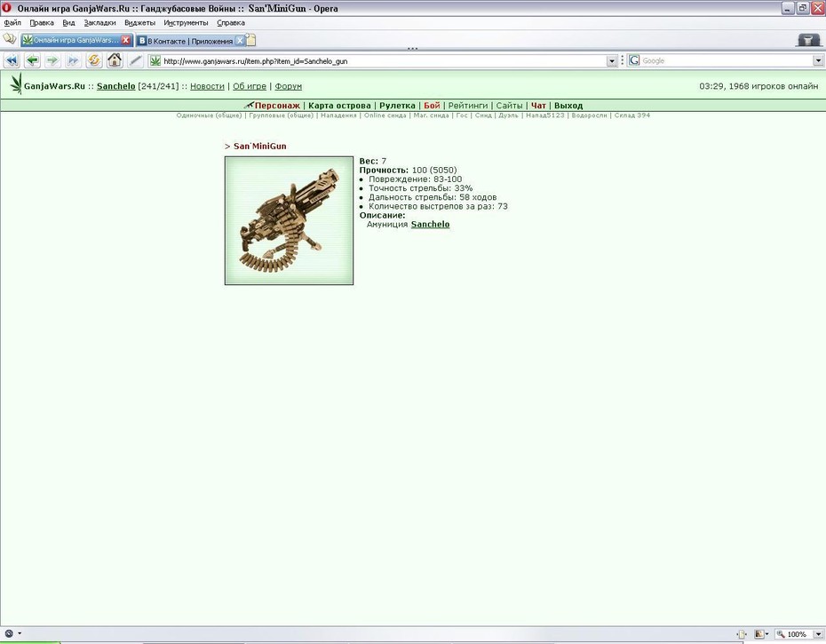This screenshot has width=826, height=644.
Task: Click the status bar icon at bottom left
Action: [8, 633]
